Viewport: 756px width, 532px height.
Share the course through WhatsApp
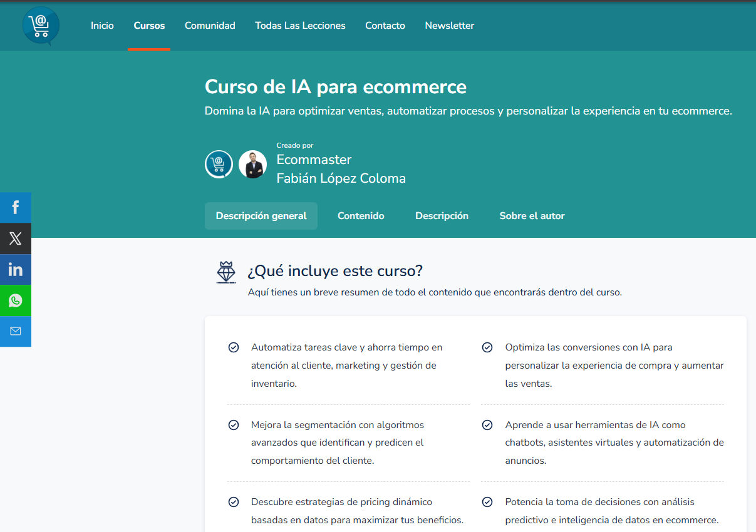[16, 300]
